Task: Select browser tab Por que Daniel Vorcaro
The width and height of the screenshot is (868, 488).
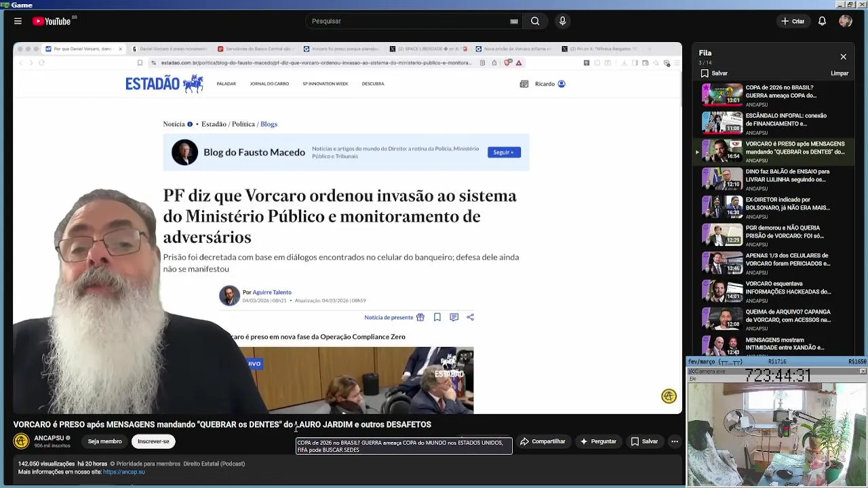Action: 83,49
